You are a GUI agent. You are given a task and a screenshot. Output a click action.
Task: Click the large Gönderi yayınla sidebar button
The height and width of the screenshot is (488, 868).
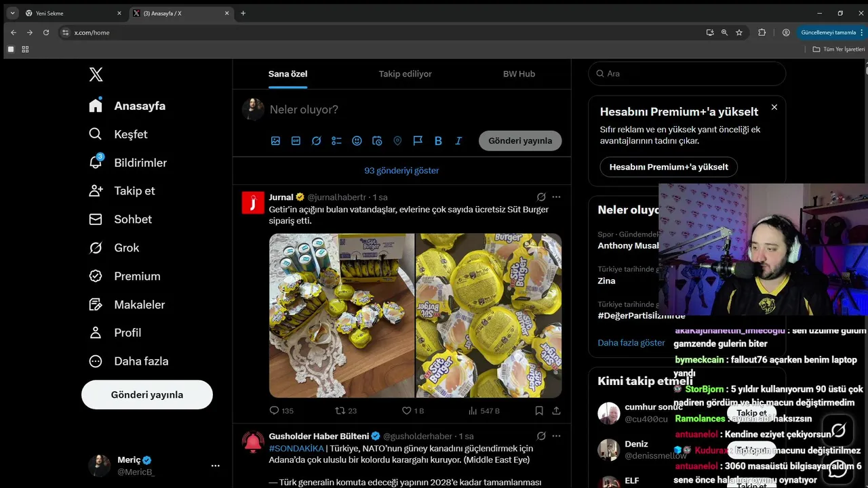[147, 394]
